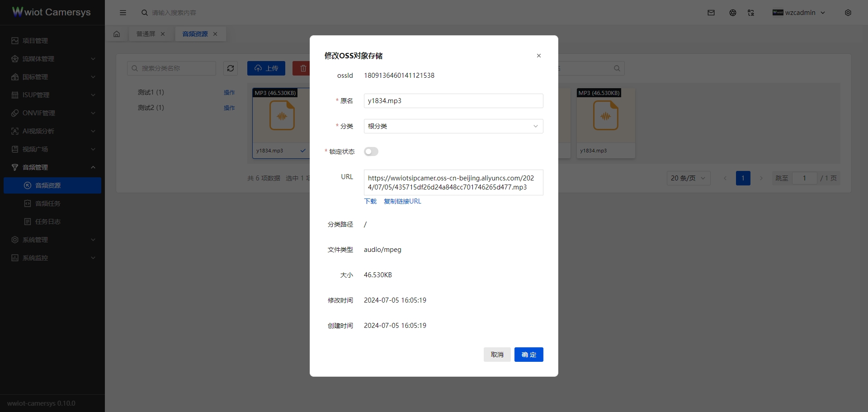This screenshot has width=868, height=412.
Task: Open 音频任务 in the sidebar
Action: (48, 204)
